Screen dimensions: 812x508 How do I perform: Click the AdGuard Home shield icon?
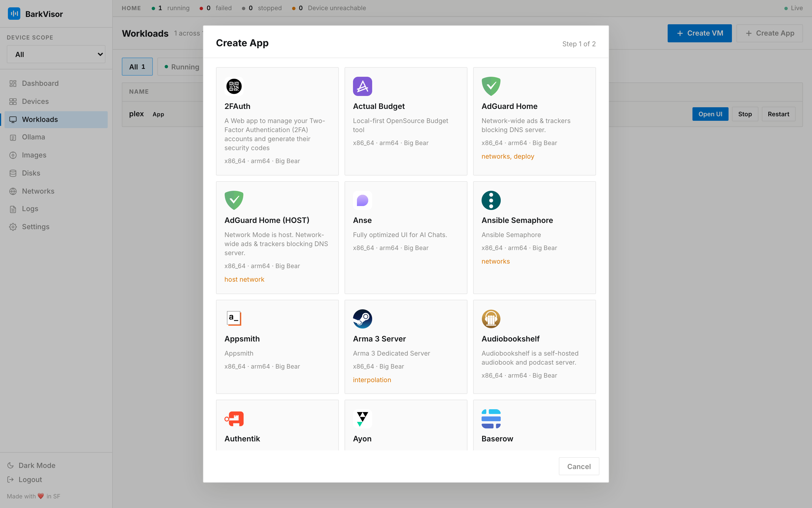(491, 86)
